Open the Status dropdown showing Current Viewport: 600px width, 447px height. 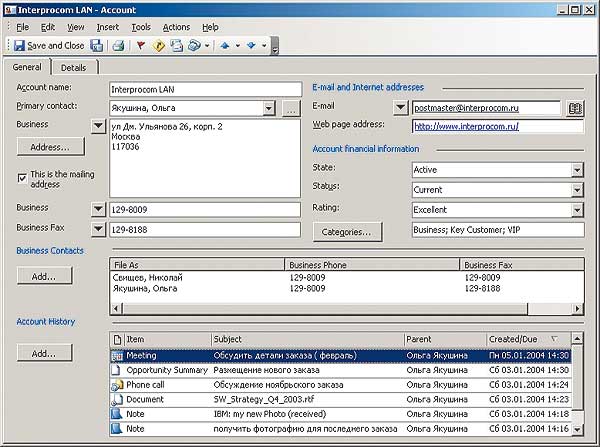[577, 188]
